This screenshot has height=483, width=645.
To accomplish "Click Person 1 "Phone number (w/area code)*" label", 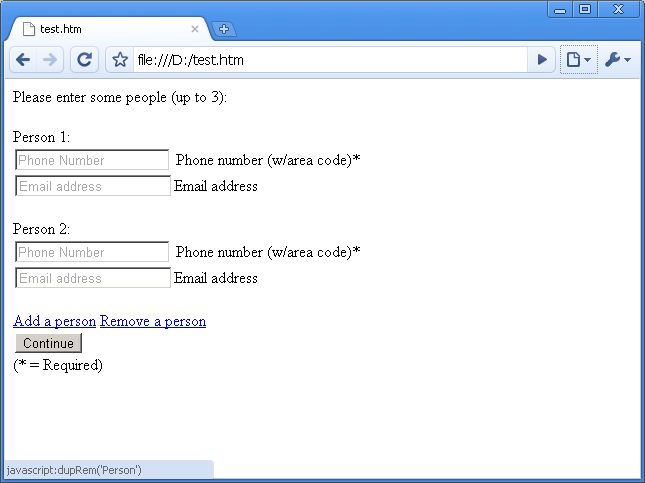I will [268, 160].
